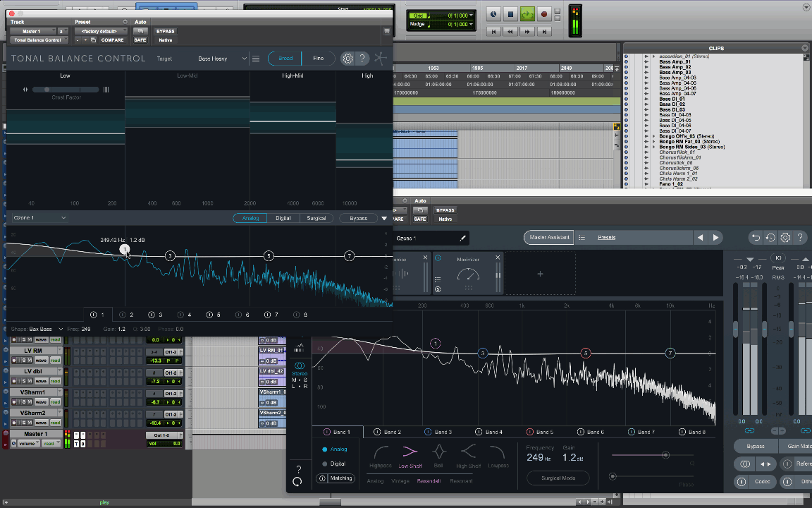Switch to Broad view in Tonal Balance
The height and width of the screenshot is (508, 812).
point(285,59)
